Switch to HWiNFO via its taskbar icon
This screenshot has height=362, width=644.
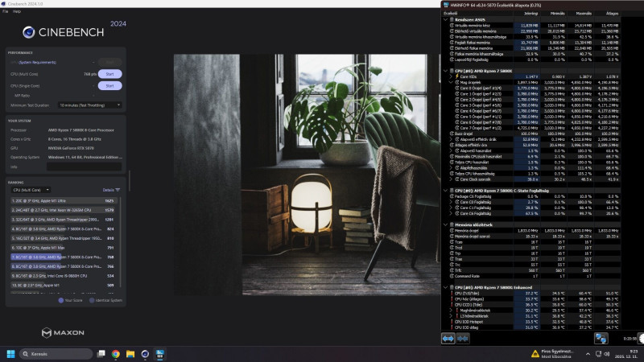159,354
